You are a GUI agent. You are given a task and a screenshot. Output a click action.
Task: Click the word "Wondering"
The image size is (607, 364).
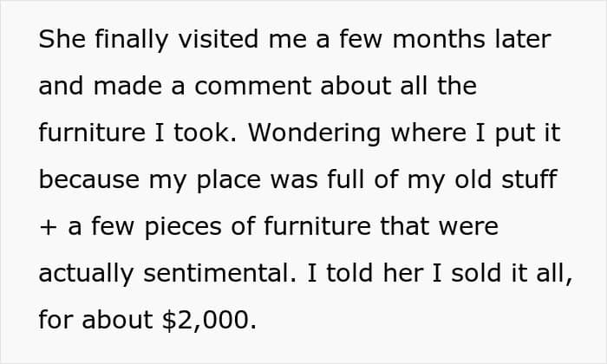[x=314, y=133]
